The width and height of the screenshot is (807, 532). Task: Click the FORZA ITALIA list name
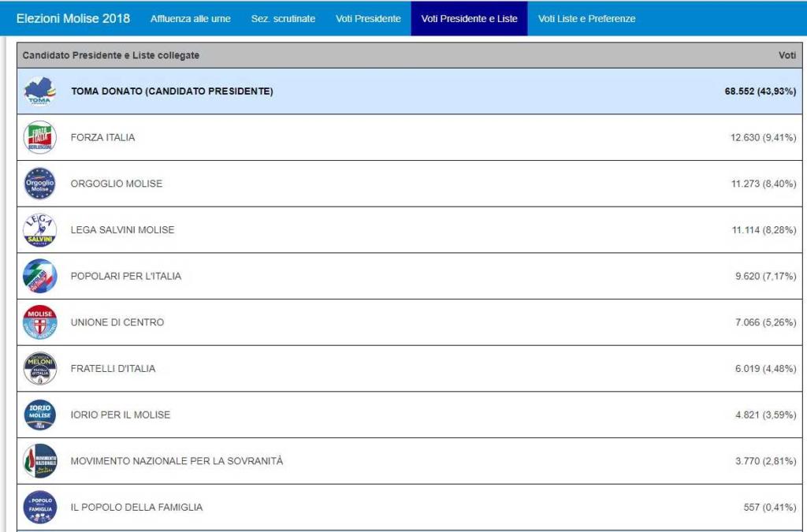[x=102, y=137]
